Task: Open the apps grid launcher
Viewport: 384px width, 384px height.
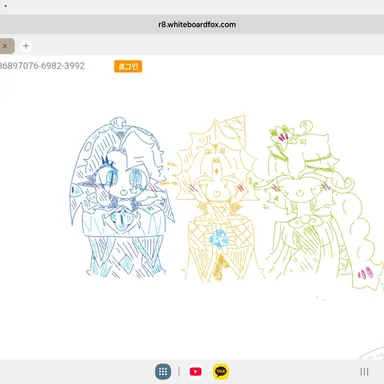Action: point(163,372)
